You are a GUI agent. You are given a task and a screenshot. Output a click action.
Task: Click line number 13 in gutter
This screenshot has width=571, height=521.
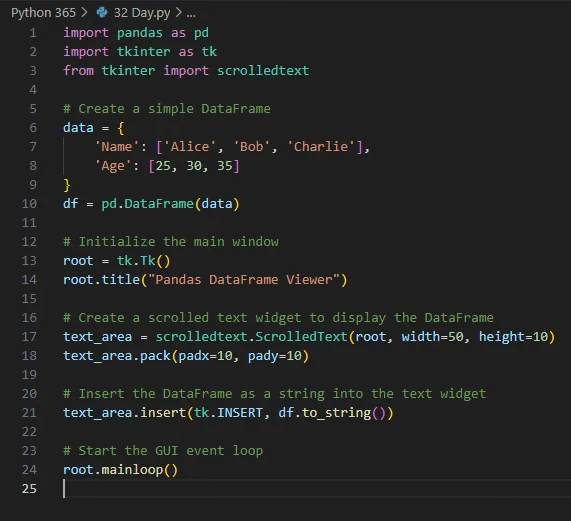pos(29,261)
